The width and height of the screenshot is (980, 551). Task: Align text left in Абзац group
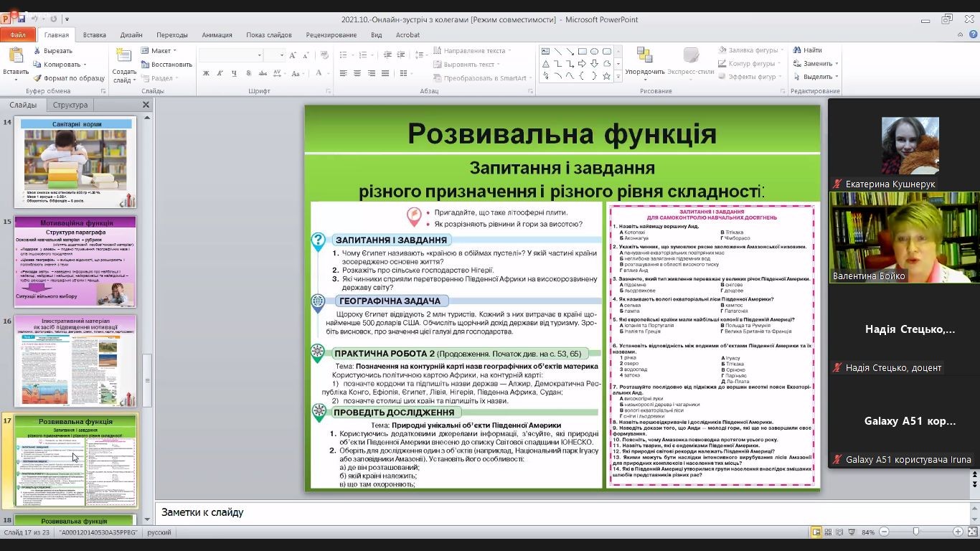pyautogui.click(x=344, y=73)
